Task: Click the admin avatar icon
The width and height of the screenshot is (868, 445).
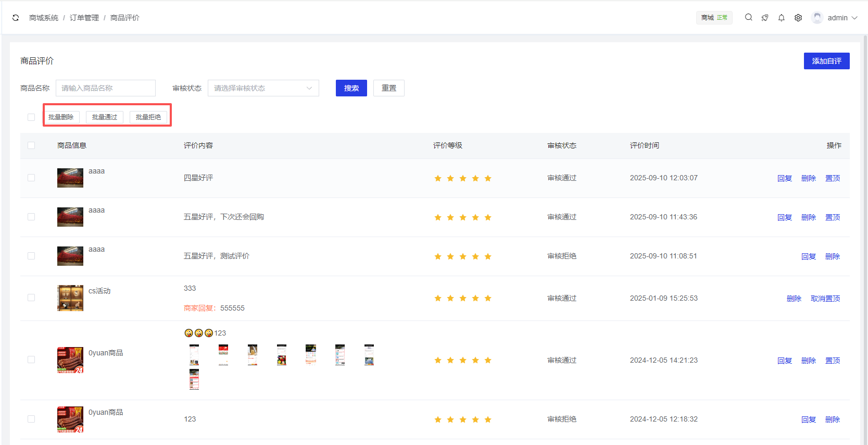Action: point(817,18)
